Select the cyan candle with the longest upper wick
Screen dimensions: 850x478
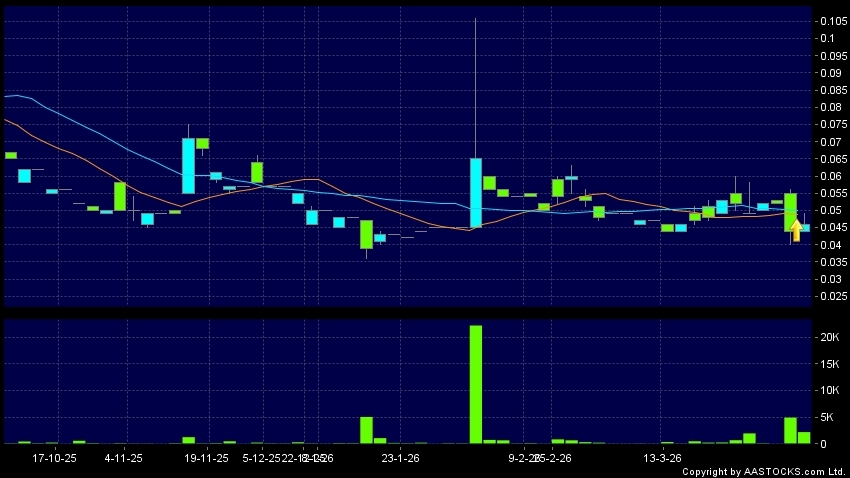[476, 192]
